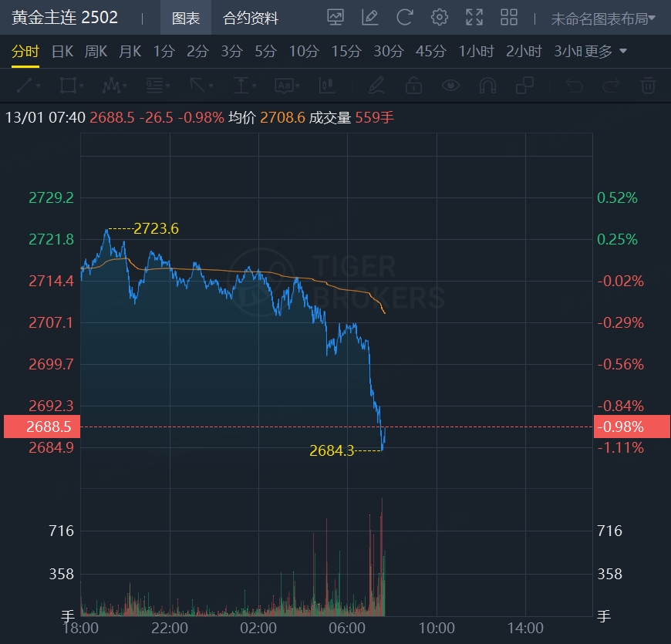Select the magnet snap tool icon
Screen dimensions: 671x644
pyautogui.click(x=487, y=85)
